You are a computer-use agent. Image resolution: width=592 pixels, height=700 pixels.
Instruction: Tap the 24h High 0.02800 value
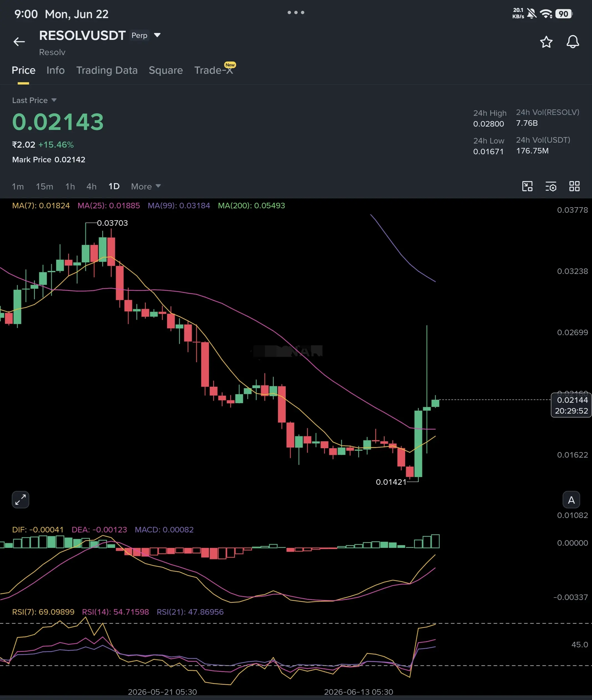(488, 124)
